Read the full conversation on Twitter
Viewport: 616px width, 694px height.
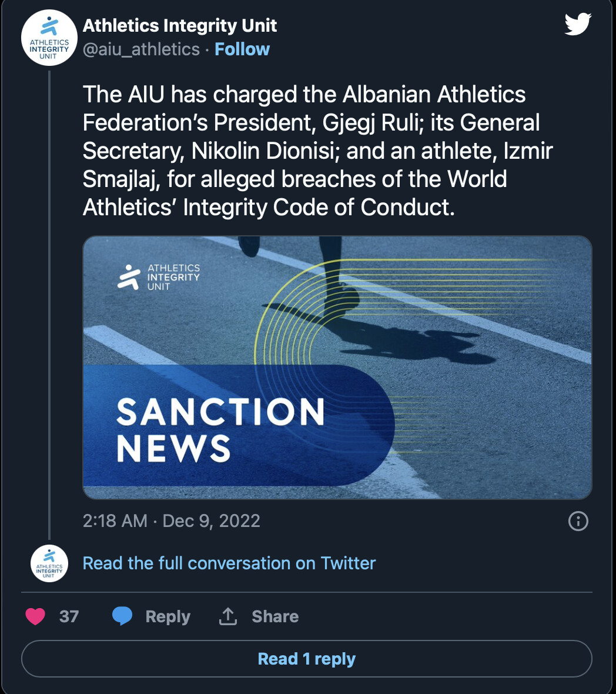click(x=229, y=563)
